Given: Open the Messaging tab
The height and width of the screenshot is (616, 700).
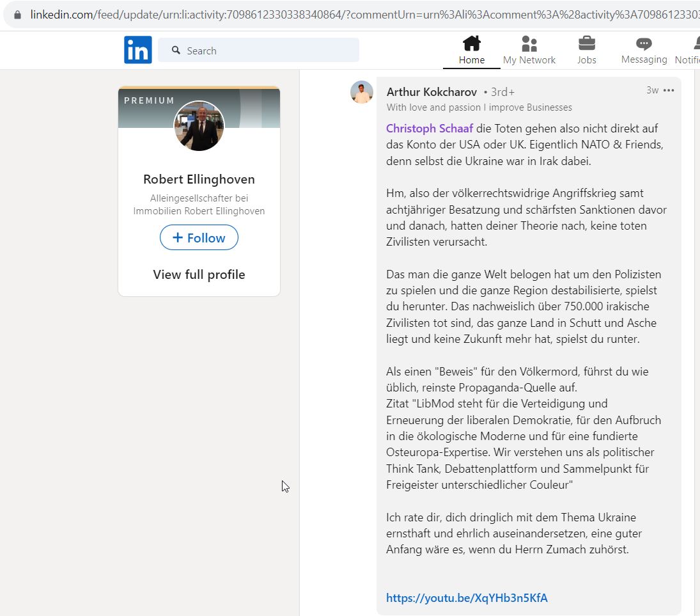Looking at the screenshot, I should point(644,50).
